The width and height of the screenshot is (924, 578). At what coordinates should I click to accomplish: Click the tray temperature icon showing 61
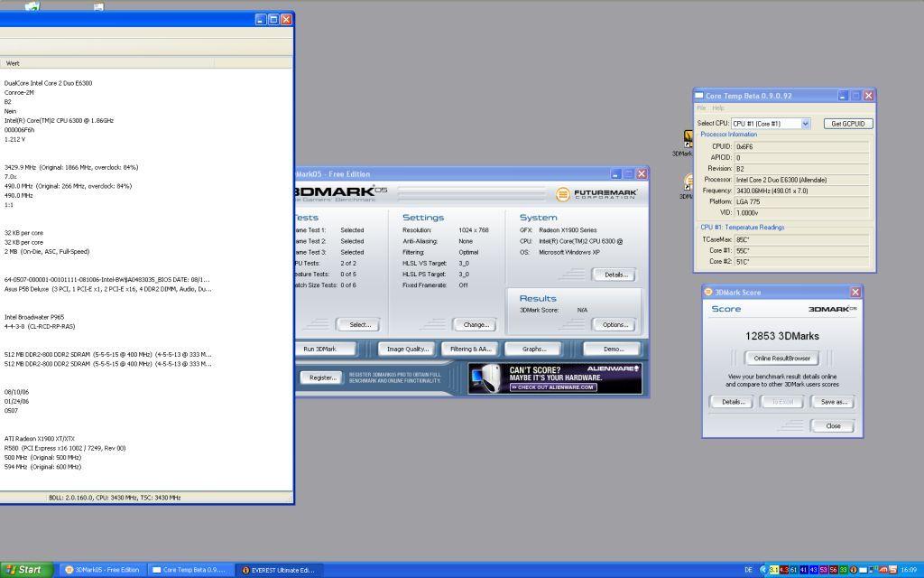click(x=794, y=570)
